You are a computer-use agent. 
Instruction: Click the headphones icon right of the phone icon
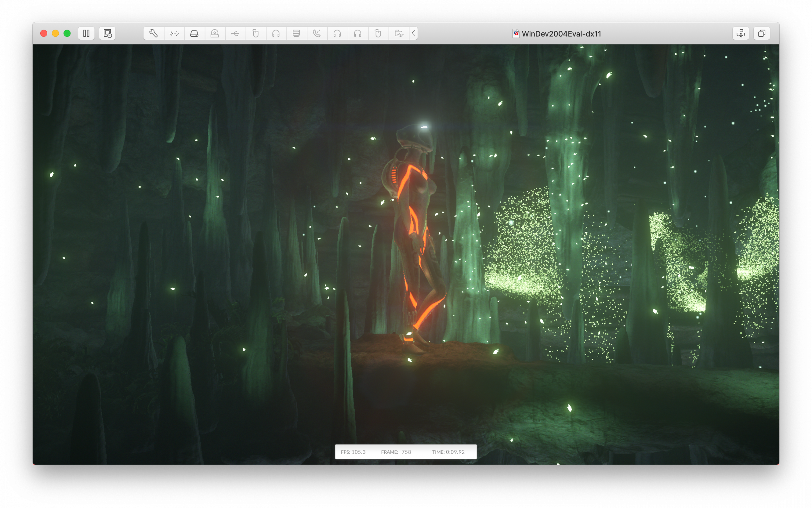(x=337, y=33)
